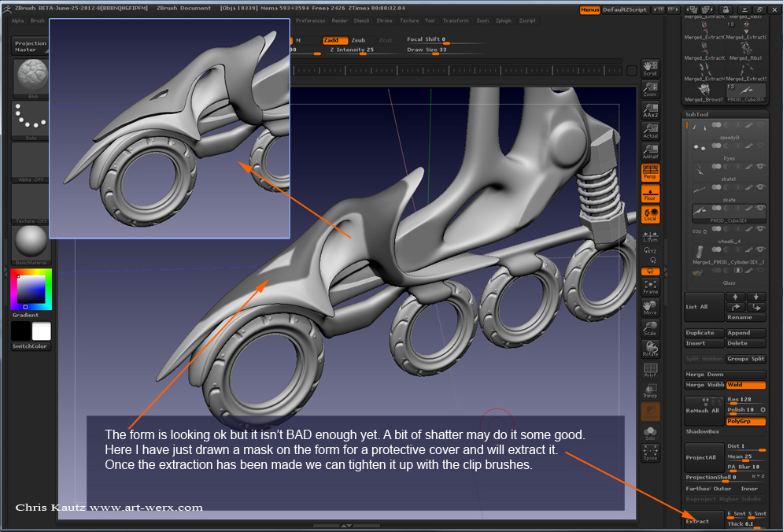Toggle visibility of the wheel6_4 subtool

(x=760, y=229)
